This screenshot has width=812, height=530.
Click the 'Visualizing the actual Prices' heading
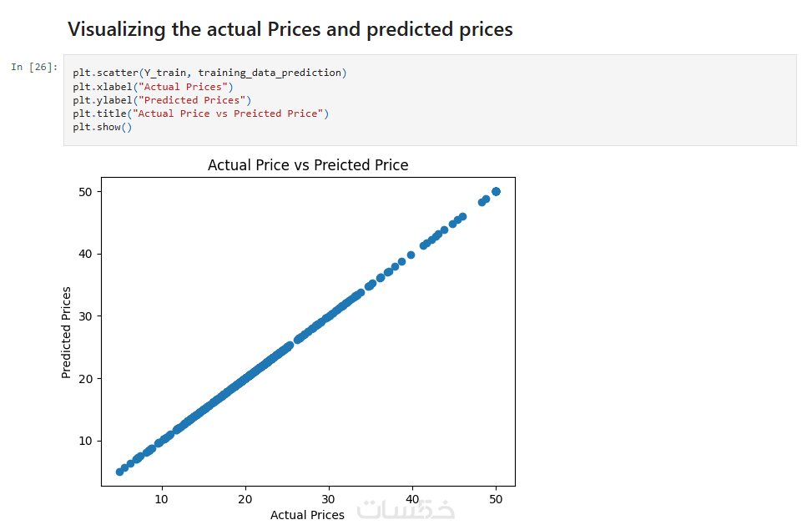pos(290,30)
